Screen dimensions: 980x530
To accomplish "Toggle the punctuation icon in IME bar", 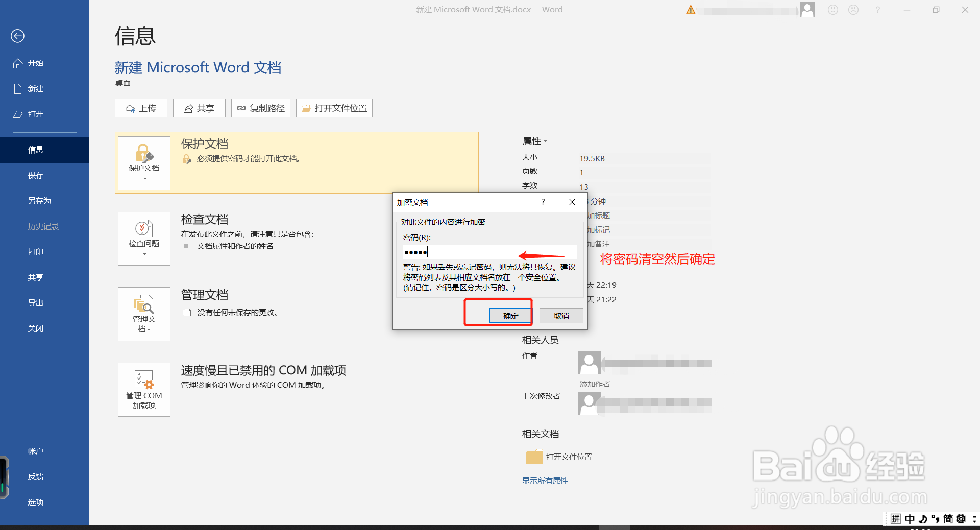I will 935,519.
